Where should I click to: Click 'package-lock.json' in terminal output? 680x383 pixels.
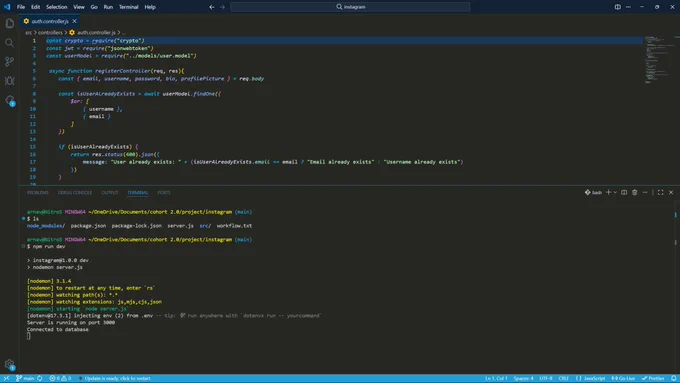tap(137, 226)
